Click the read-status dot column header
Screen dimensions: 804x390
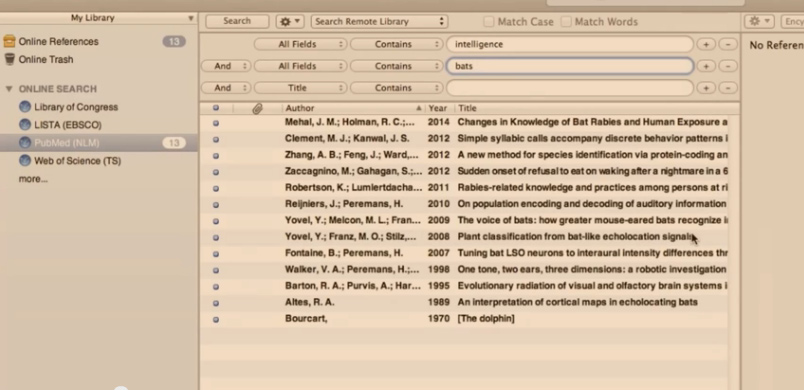coord(215,108)
